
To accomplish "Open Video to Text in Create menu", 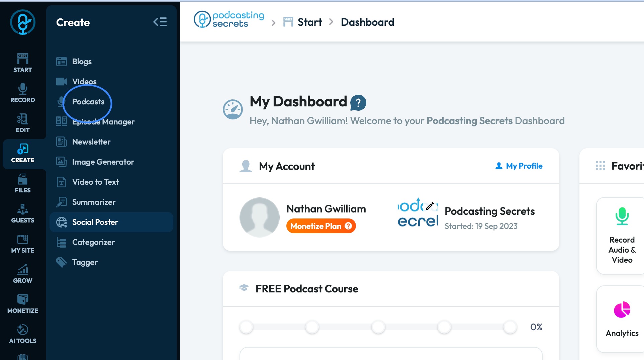I will [x=111, y=182].
